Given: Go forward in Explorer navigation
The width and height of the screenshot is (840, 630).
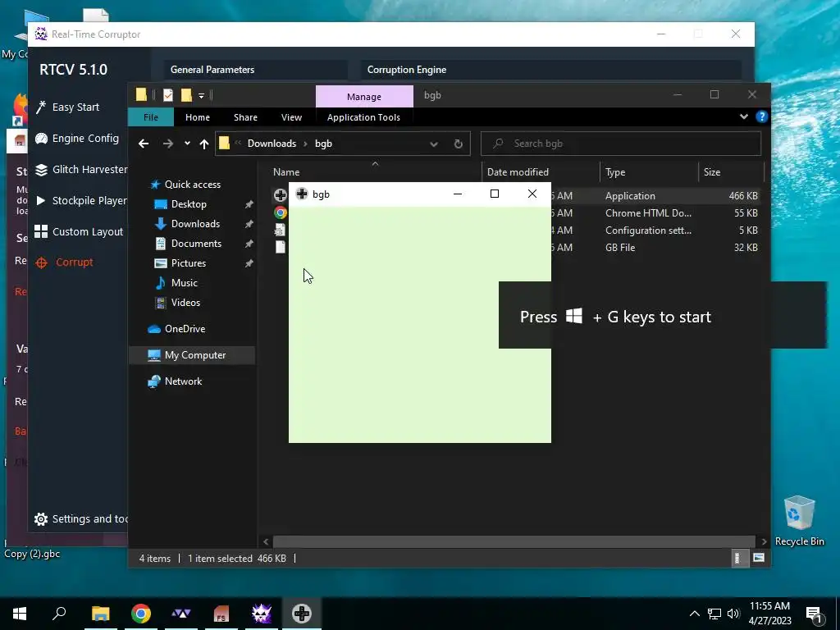Looking at the screenshot, I should tap(167, 144).
